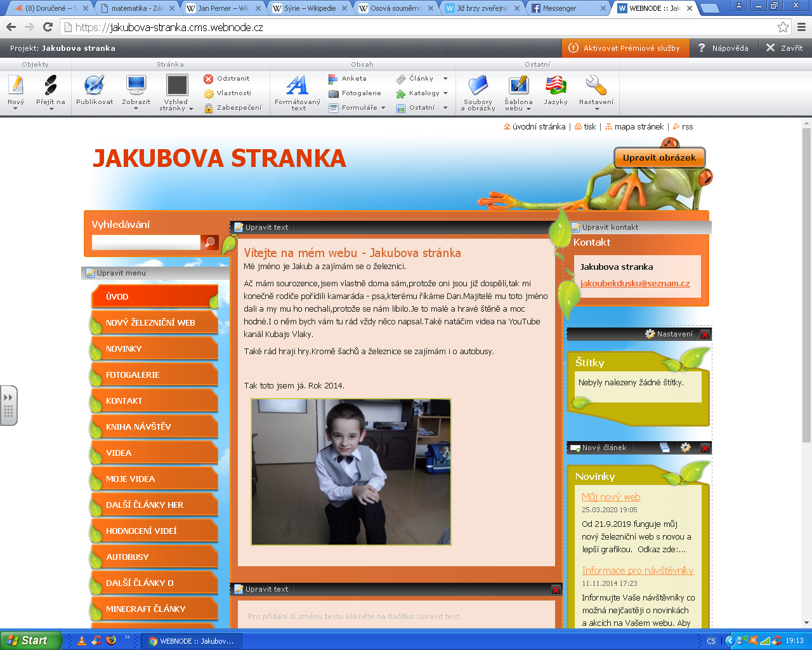This screenshot has height=650, width=812.
Task: Open Vlastnosti from the Stránka section
Action: (209, 93)
